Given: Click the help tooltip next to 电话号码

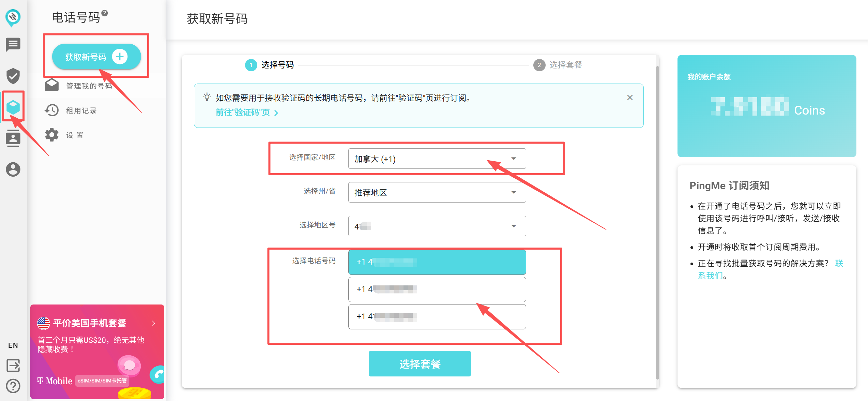Looking at the screenshot, I should [105, 13].
